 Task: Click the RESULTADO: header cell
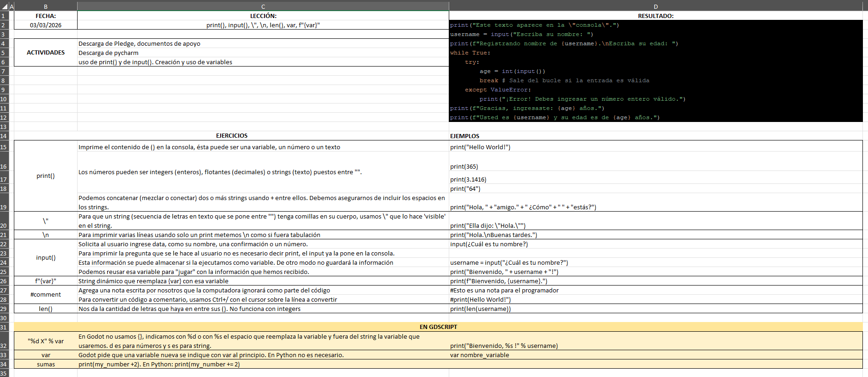click(656, 16)
